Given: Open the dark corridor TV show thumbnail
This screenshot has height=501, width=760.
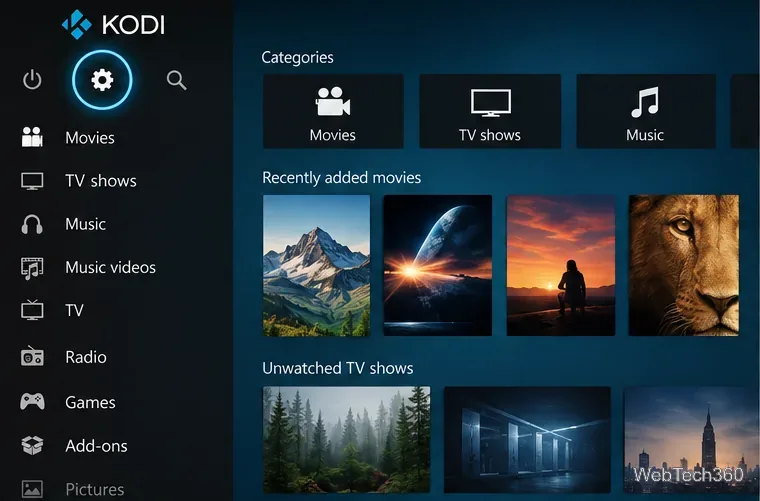Looking at the screenshot, I should tap(527, 439).
